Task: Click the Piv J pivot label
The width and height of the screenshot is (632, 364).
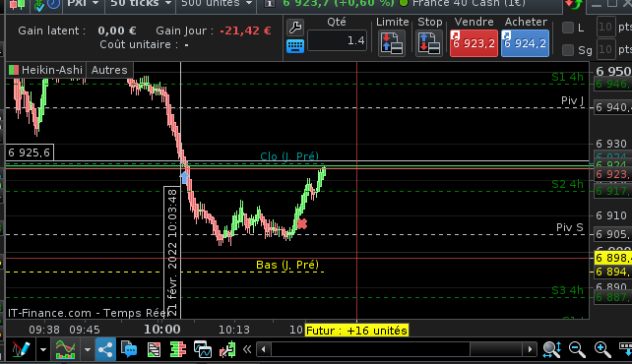Action: 572,100
